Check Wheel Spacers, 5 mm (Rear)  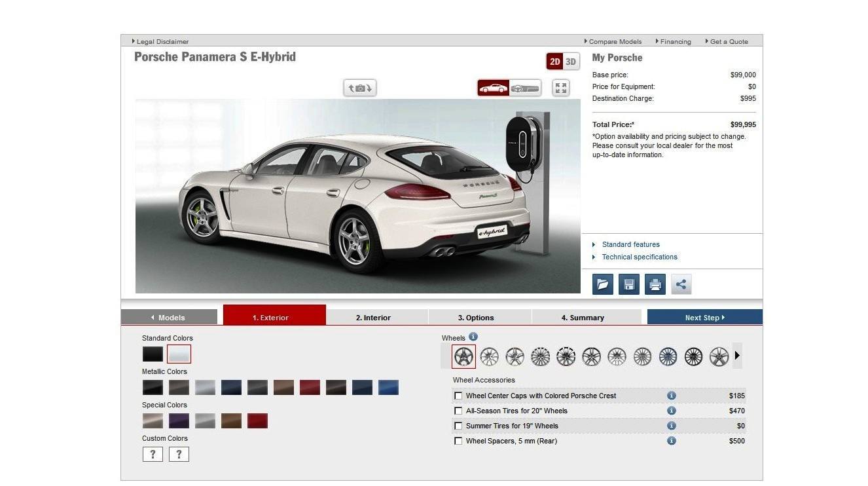coord(458,441)
